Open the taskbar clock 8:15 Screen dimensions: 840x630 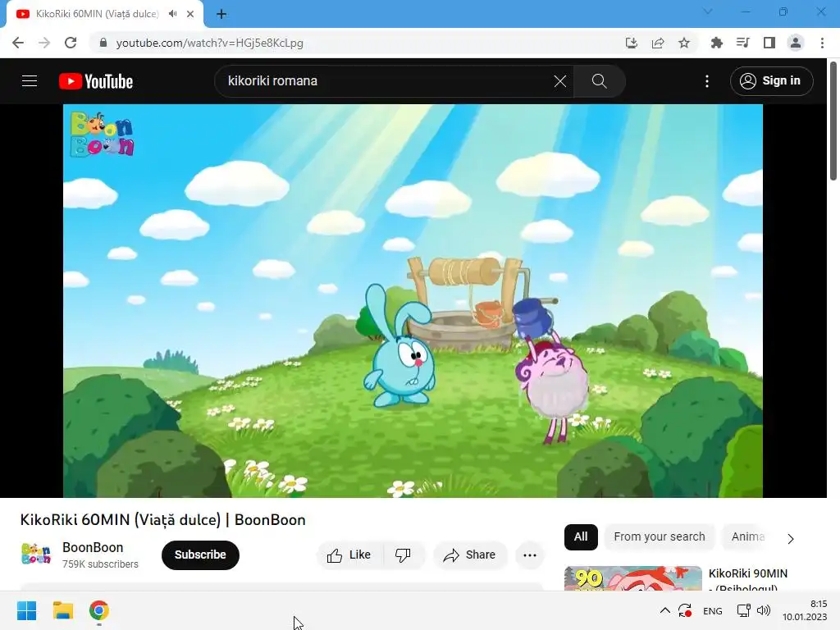coord(804,610)
